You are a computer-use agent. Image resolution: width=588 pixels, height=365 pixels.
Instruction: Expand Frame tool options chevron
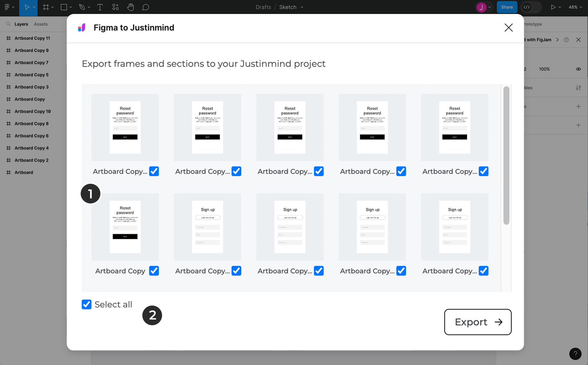pyautogui.click(x=52, y=7)
